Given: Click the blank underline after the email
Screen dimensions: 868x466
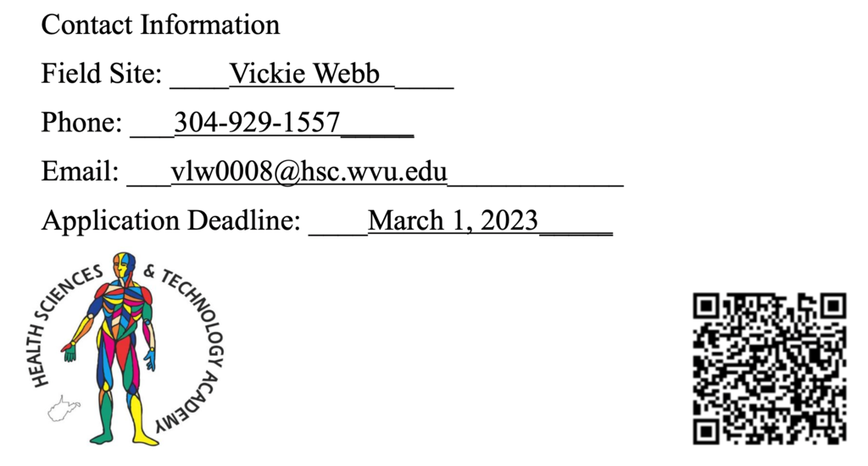Looking at the screenshot, I should tap(536, 184).
